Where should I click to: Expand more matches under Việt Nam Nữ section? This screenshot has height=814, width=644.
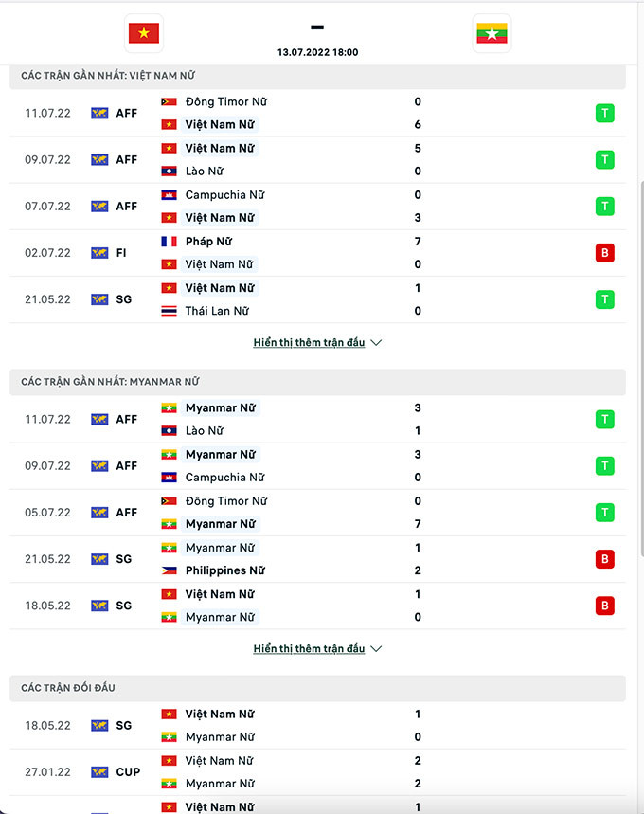[x=309, y=343]
